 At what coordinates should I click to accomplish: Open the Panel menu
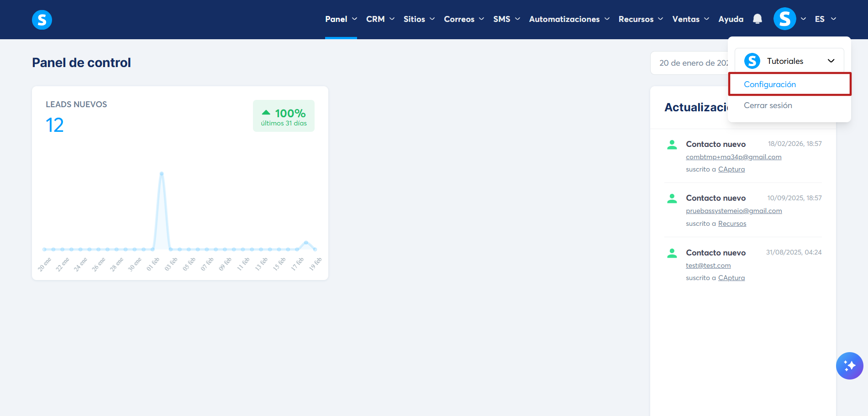point(336,19)
